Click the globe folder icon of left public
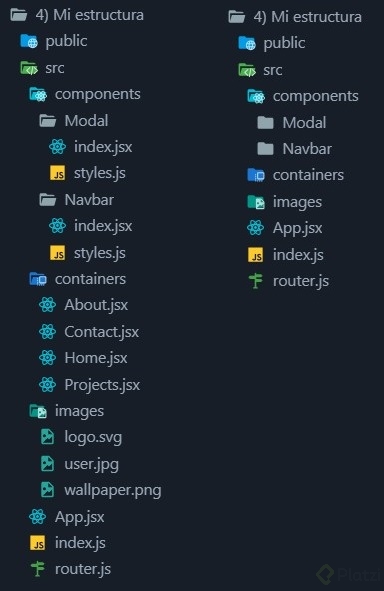The height and width of the screenshot is (591, 384). (29, 41)
